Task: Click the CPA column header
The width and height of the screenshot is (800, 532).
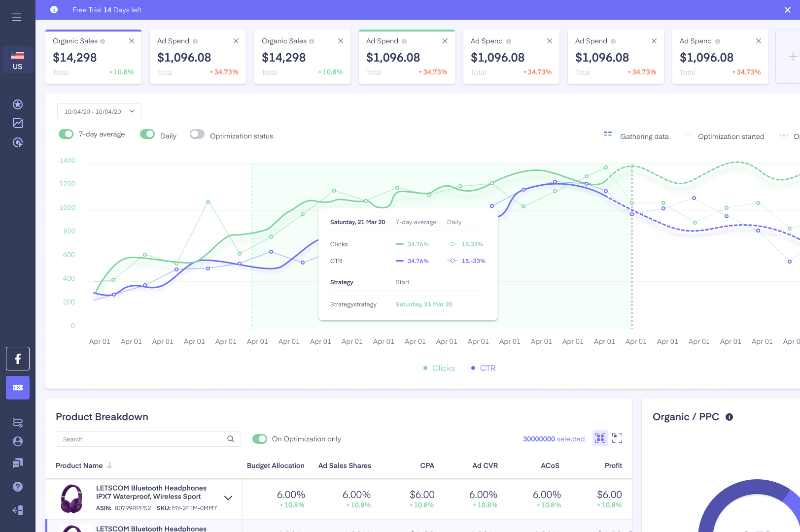Action: pyautogui.click(x=427, y=465)
